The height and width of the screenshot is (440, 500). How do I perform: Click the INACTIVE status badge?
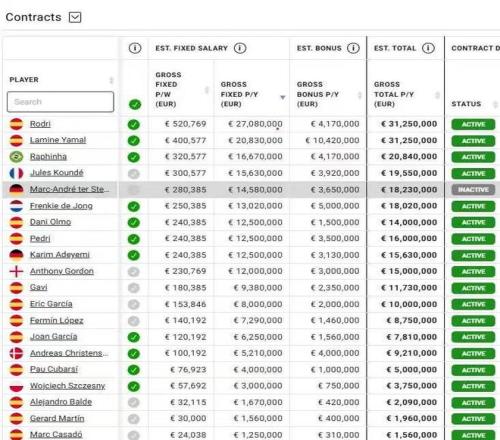coord(473,190)
